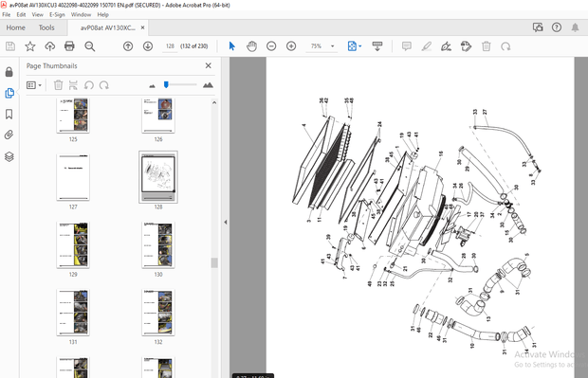Click the thumbnails scroll up arrow
Viewport: 588px width, 378px height.
pos(214,102)
